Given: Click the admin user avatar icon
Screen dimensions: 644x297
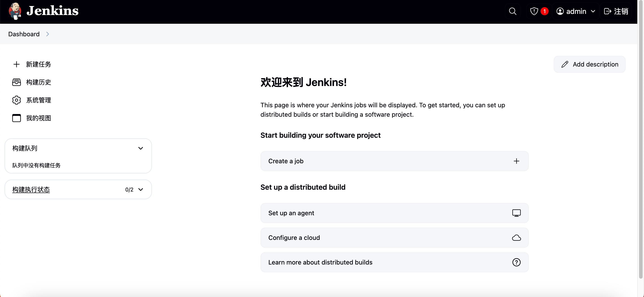Looking at the screenshot, I should coord(560,11).
